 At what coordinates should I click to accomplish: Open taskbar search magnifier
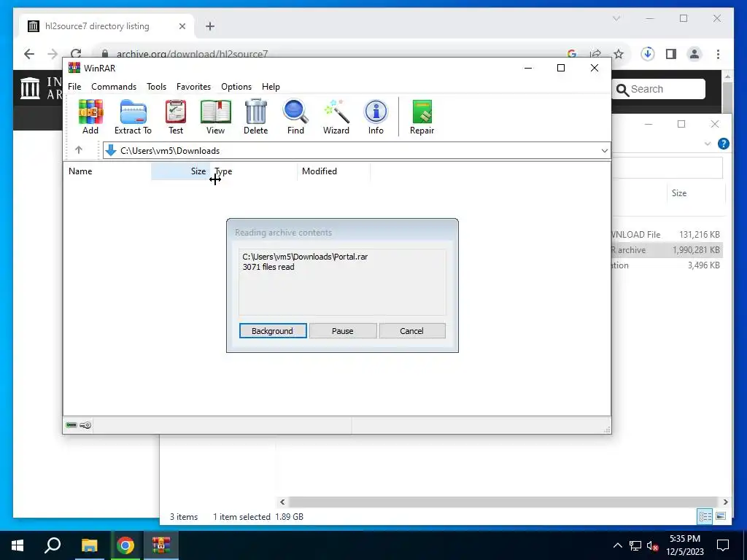(x=53, y=545)
